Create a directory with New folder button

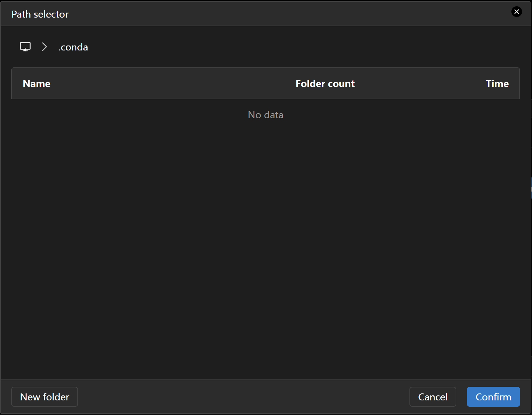click(44, 397)
